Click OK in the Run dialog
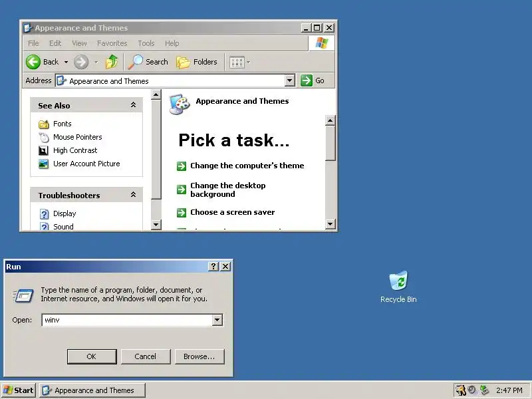Image resolution: width=532 pixels, height=399 pixels. pyautogui.click(x=92, y=356)
